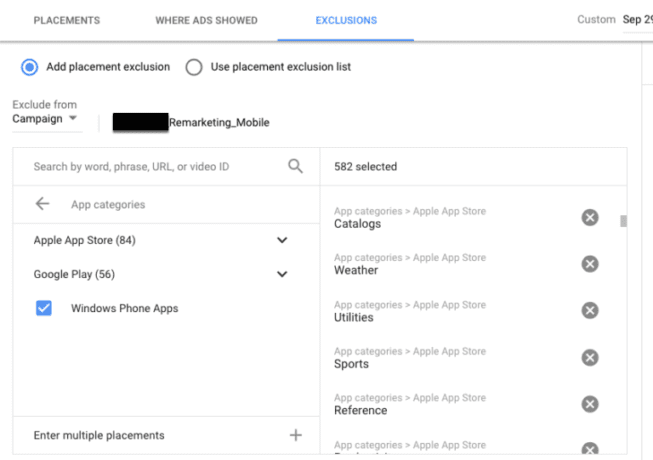653x460 pixels.
Task: Open the Where Ads Showed tab
Action: pos(206,20)
